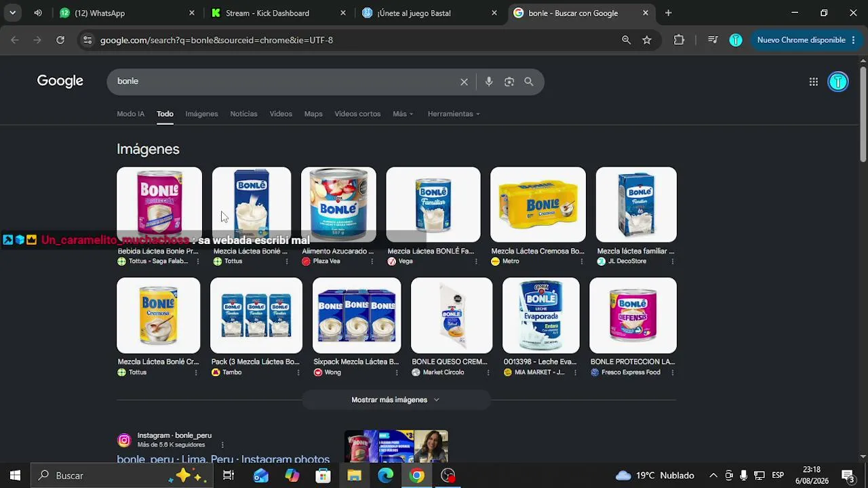Screen dimensions: 868x488
Task: Select the Imágenes search tab
Action: coord(201,114)
